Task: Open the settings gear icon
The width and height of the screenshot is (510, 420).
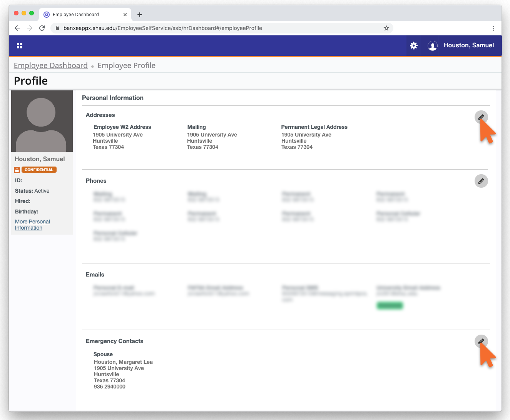Action: (414, 45)
